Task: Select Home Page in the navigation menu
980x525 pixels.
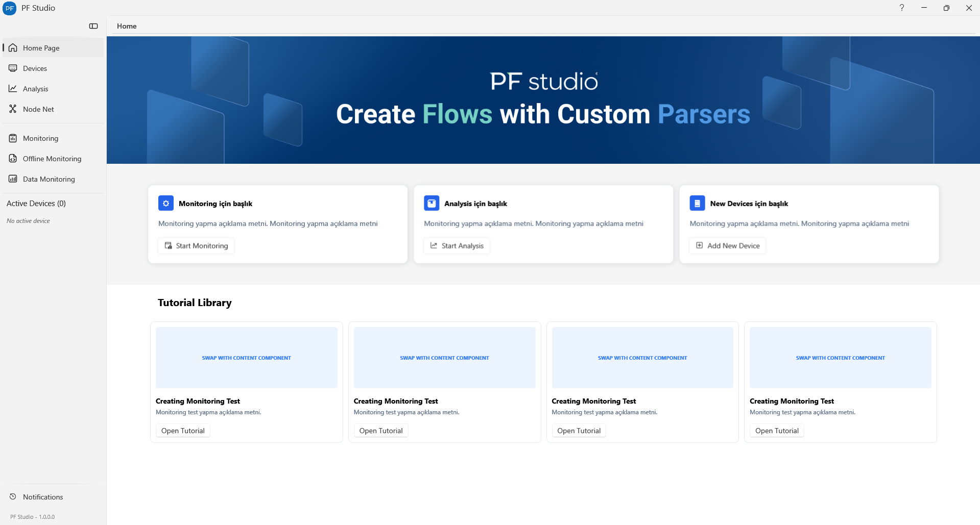Action: click(x=41, y=47)
